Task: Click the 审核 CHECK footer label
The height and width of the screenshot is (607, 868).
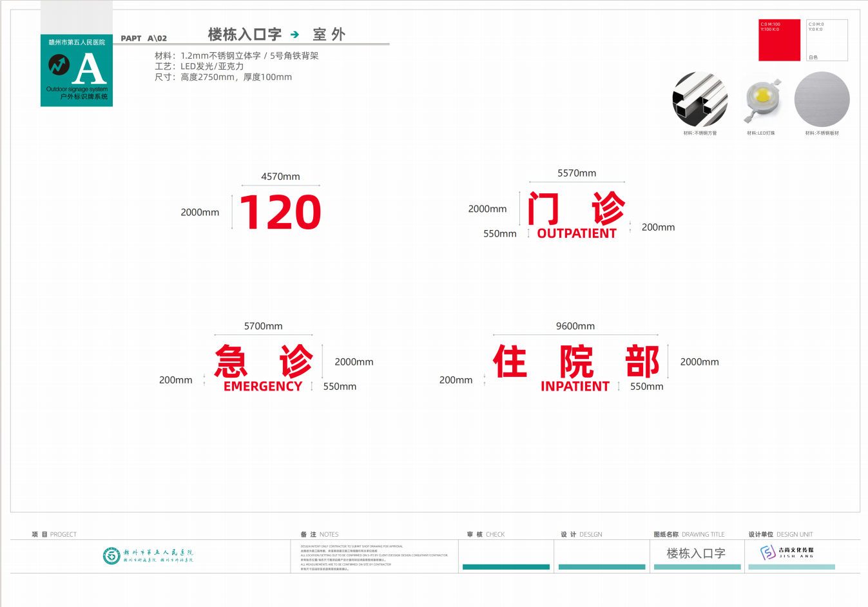Action: pyautogui.click(x=486, y=534)
